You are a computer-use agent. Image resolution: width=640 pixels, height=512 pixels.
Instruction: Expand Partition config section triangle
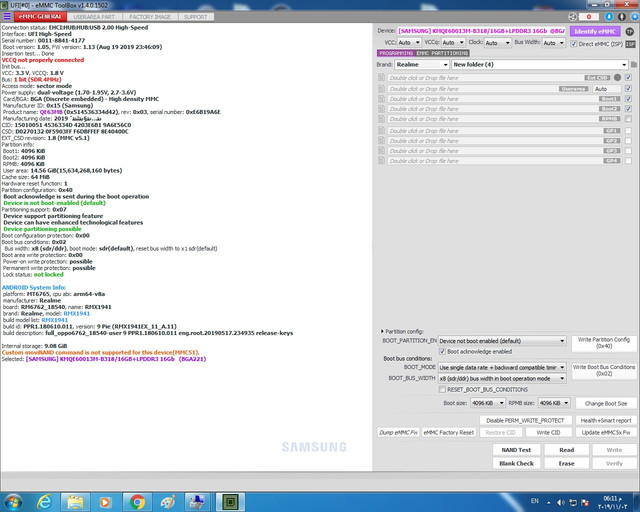(382, 331)
